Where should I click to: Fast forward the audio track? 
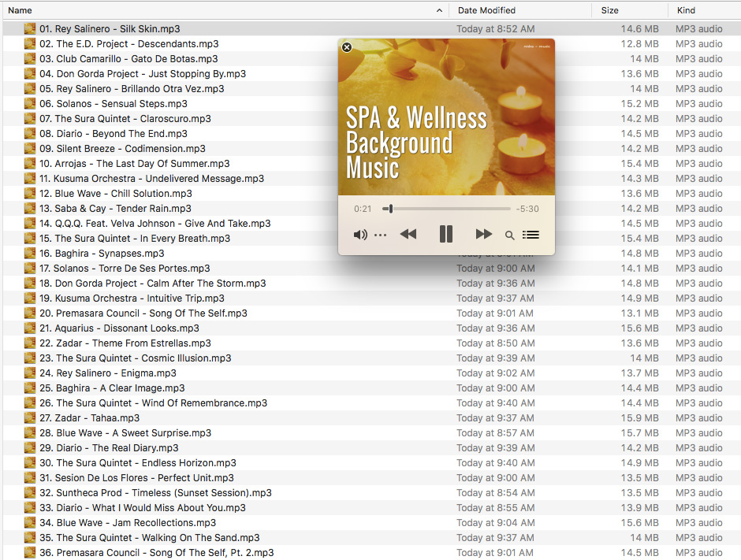click(x=483, y=234)
